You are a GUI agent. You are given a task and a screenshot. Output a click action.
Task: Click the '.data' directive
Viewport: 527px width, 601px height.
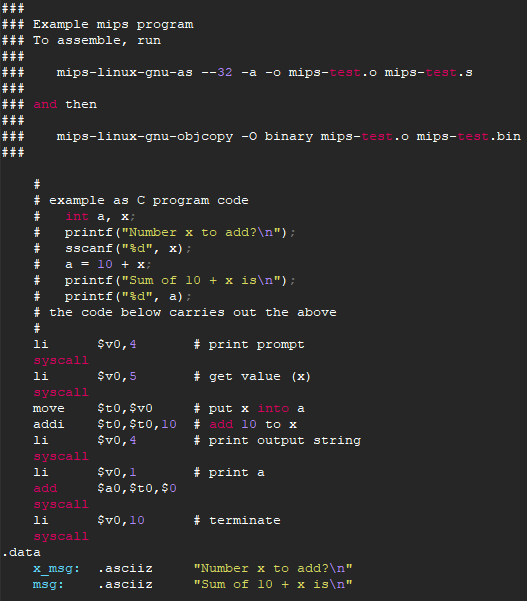(21, 552)
